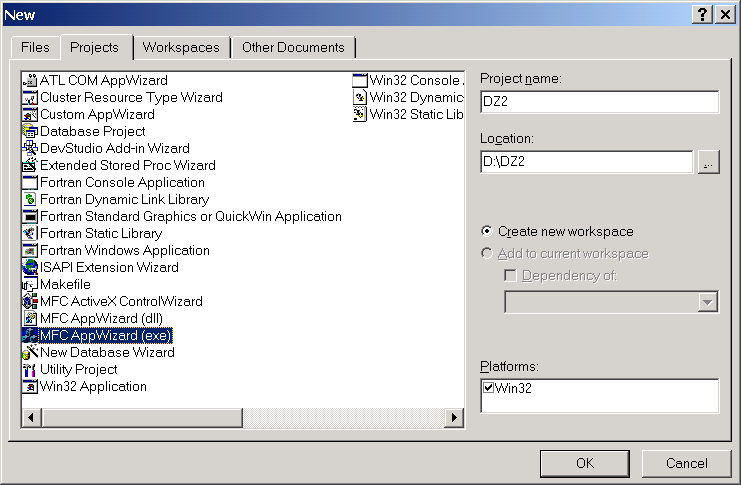The image size is (741, 485).
Task: Pick the Makefile project icon
Action: [30, 285]
